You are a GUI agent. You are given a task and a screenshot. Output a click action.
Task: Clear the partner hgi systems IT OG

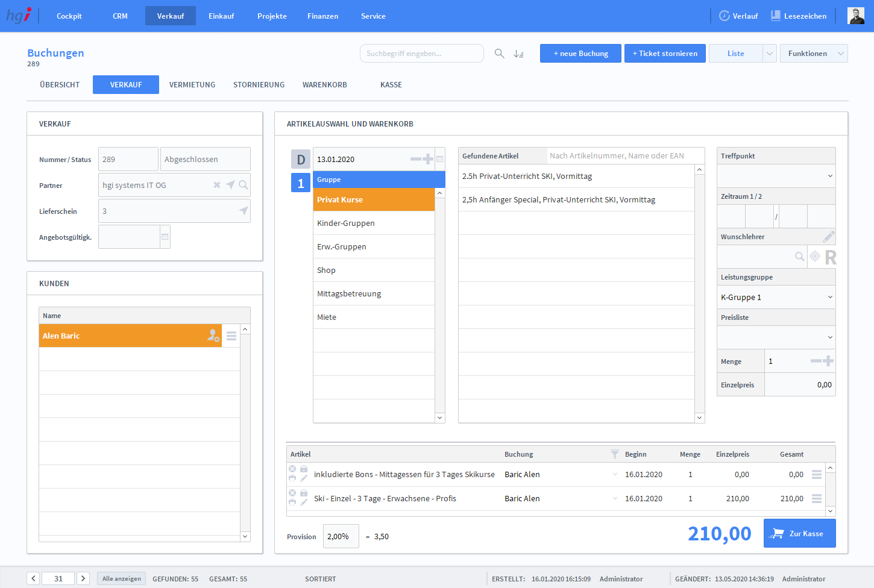[217, 185]
